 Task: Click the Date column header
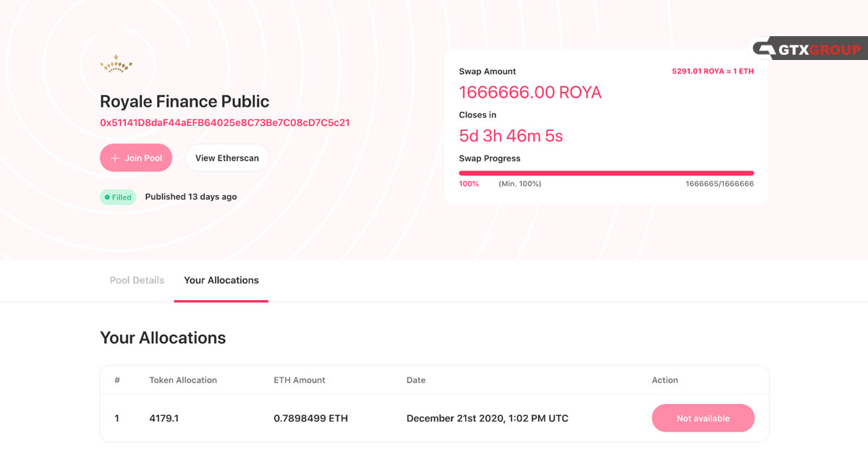pos(416,380)
